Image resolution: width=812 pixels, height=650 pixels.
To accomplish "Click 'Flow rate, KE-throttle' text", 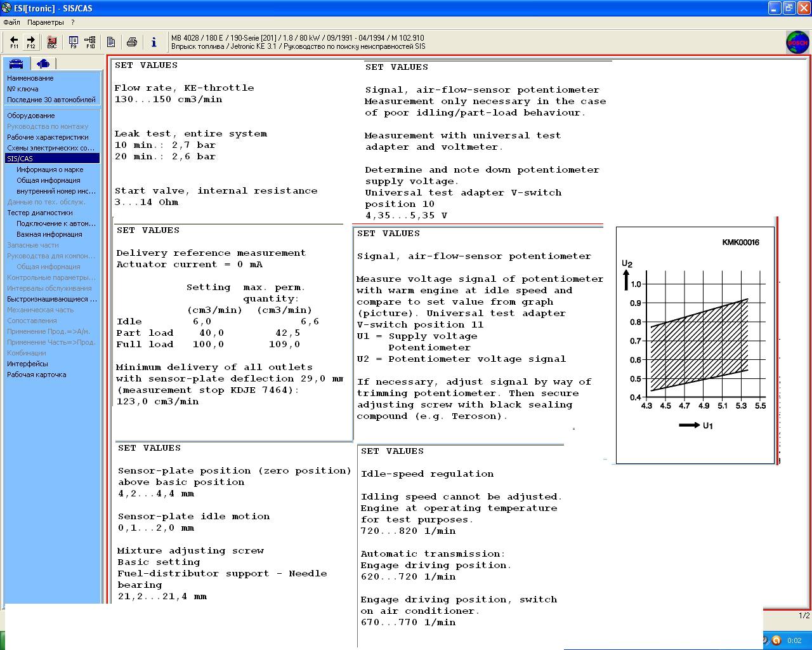I will click(184, 88).
